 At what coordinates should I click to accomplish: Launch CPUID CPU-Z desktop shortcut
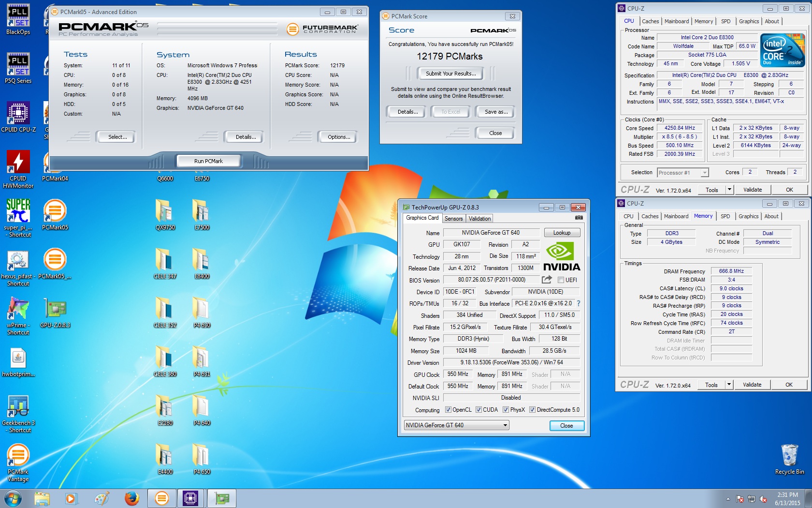pyautogui.click(x=18, y=117)
